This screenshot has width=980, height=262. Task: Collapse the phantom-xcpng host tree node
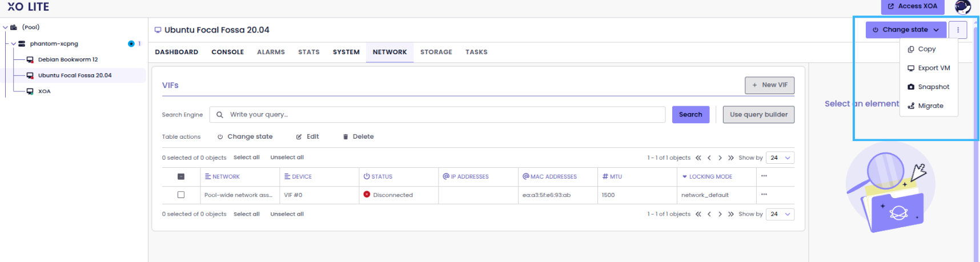coord(14,44)
